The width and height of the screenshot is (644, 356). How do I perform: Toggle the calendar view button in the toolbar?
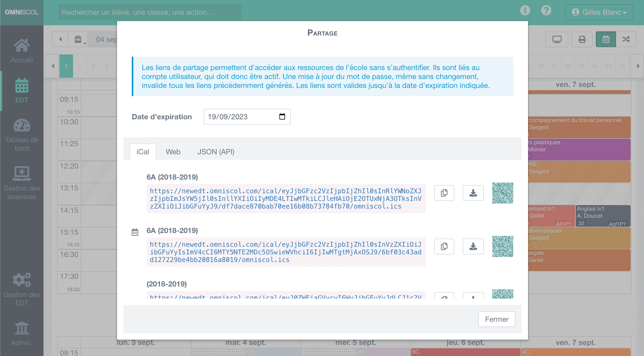coord(606,39)
